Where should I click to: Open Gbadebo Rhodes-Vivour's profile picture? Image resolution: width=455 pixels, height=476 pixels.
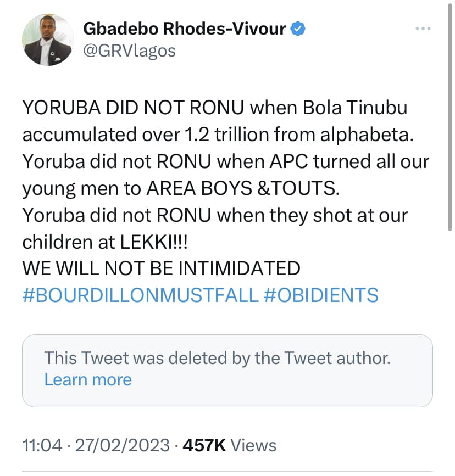[48, 40]
